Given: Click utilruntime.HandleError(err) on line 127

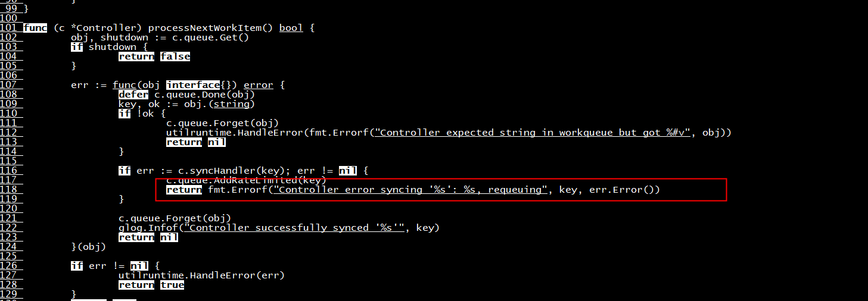Looking at the screenshot, I should 202,275.
